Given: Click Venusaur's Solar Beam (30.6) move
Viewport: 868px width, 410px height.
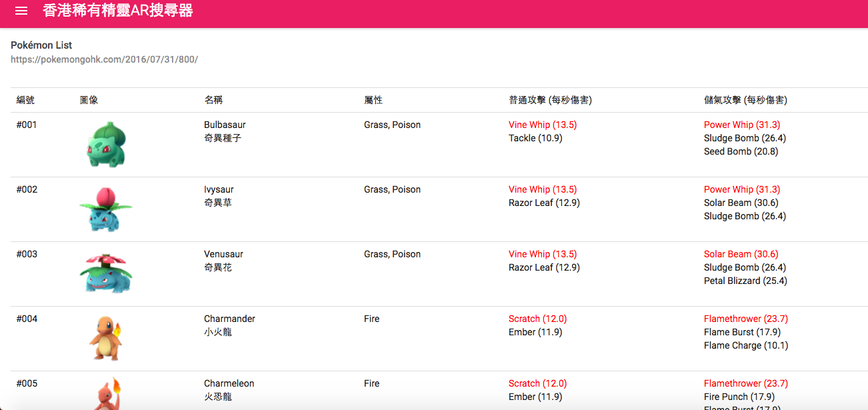Looking at the screenshot, I should point(741,254).
